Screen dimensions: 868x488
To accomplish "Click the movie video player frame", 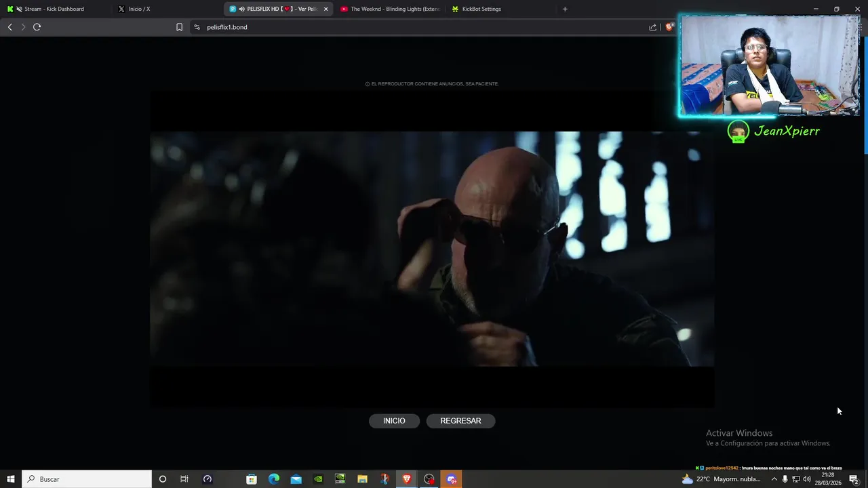I will click(432, 249).
